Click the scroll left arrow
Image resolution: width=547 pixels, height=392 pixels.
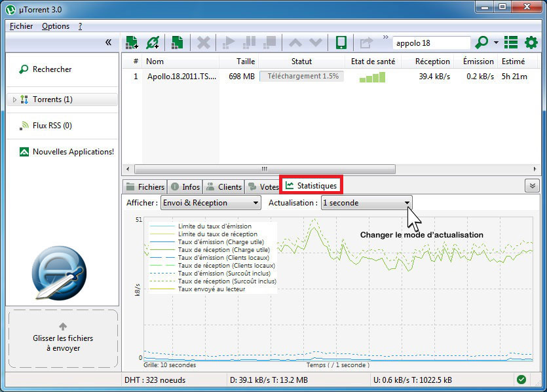coord(128,169)
